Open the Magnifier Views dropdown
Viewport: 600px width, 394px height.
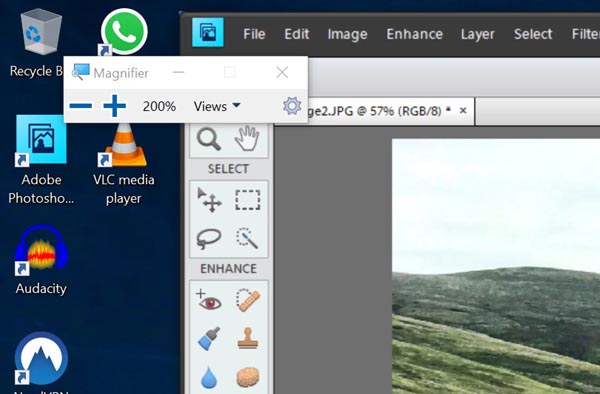tap(217, 106)
